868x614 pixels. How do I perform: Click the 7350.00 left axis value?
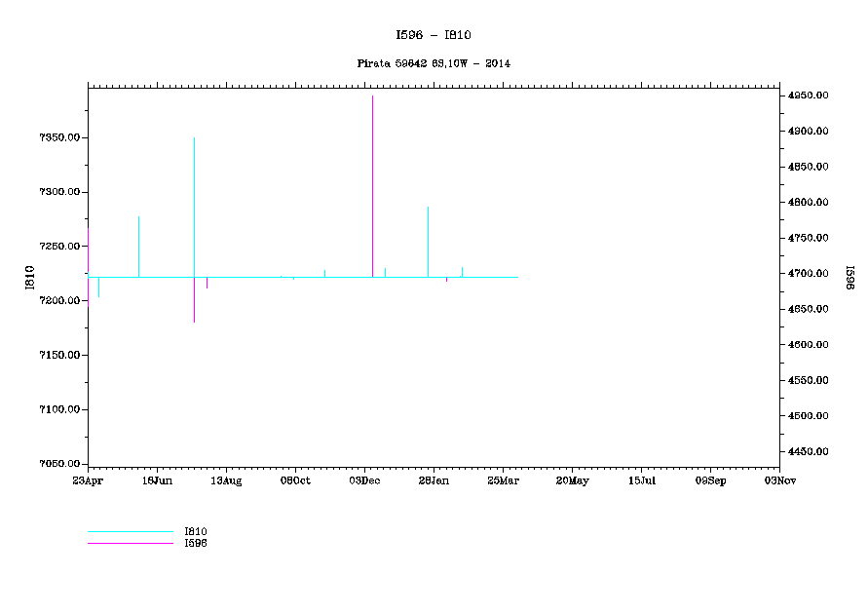(x=58, y=137)
